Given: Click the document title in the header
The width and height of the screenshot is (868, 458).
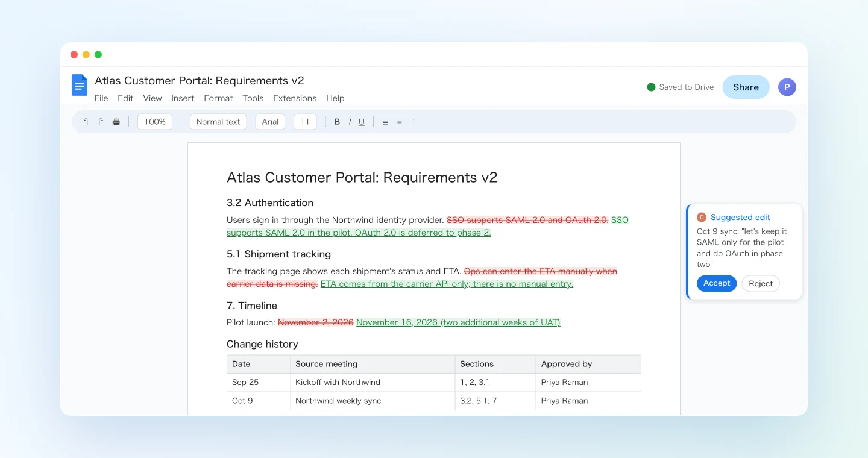Looking at the screenshot, I should click(200, 81).
